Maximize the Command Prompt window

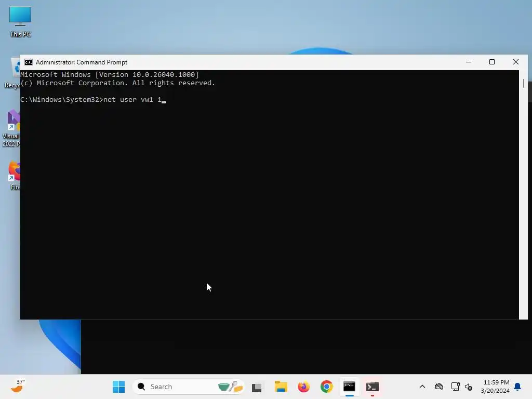492,62
